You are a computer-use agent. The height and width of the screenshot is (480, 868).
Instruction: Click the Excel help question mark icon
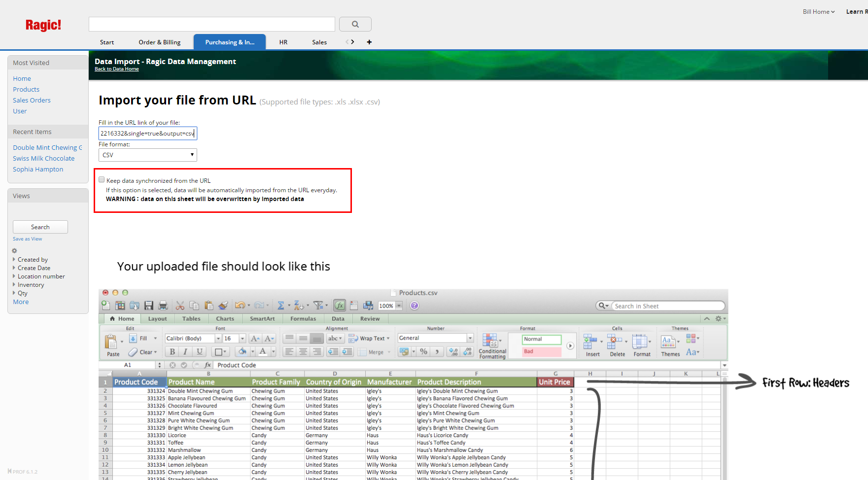pos(415,306)
